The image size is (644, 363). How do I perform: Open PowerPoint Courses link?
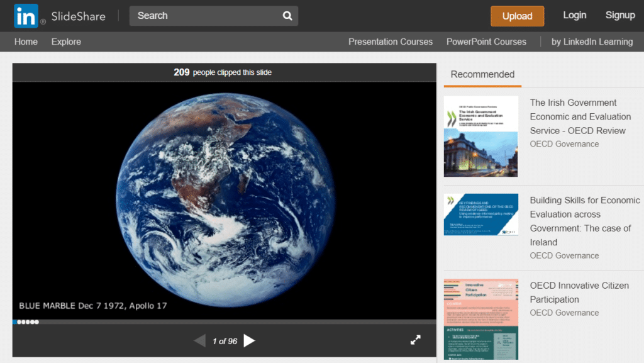(486, 42)
